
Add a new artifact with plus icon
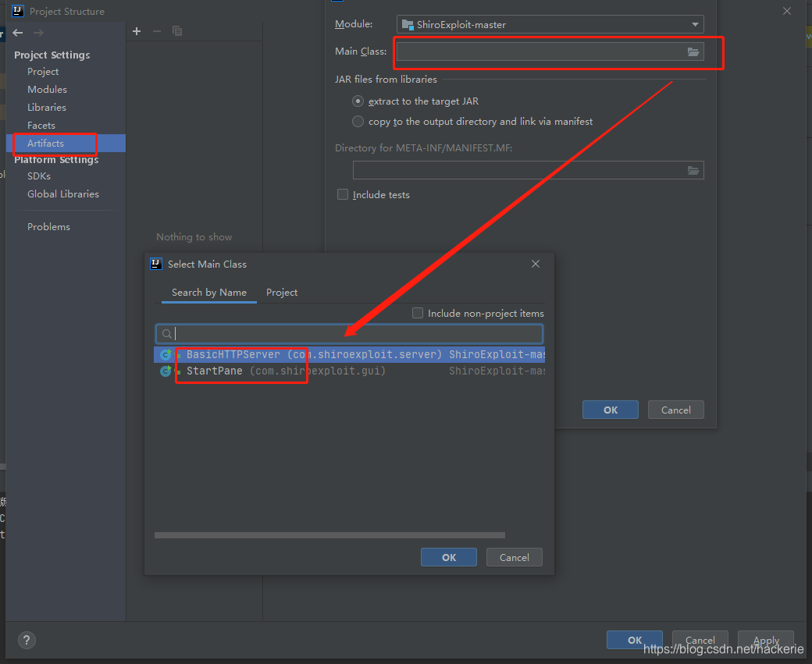[137, 31]
